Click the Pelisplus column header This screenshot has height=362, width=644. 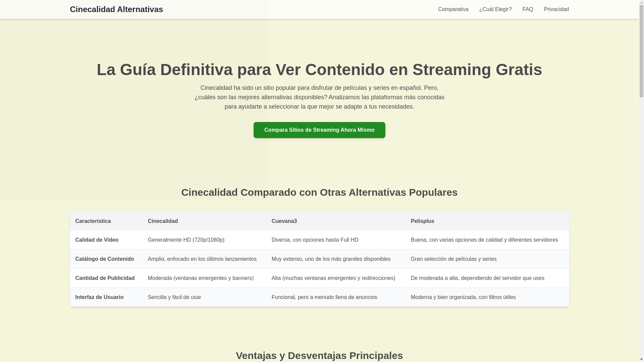[487, 221]
